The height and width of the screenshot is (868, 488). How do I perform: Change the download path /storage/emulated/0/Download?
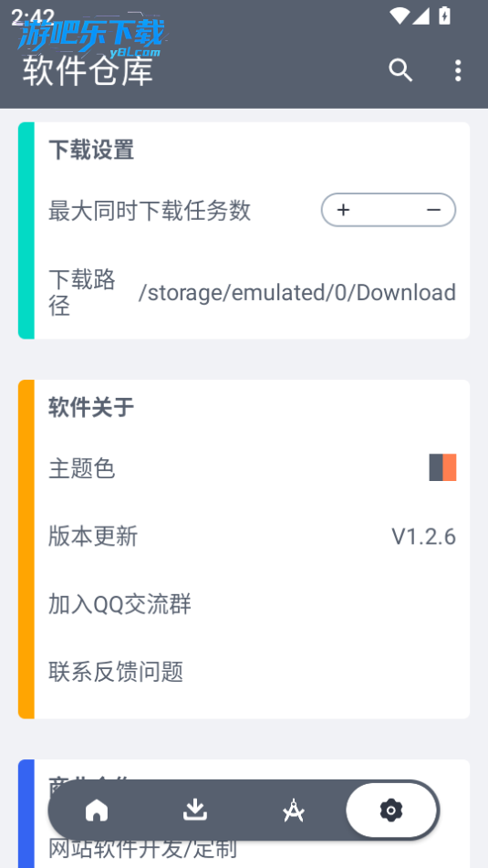pyautogui.click(x=297, y=292)
